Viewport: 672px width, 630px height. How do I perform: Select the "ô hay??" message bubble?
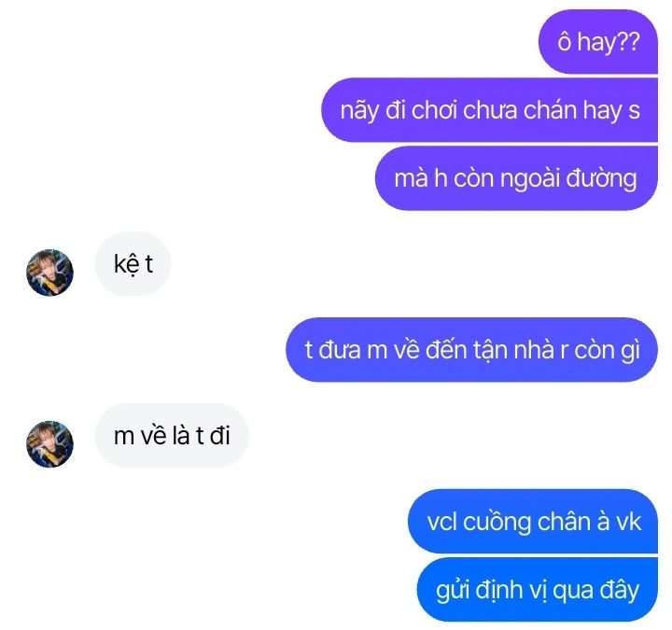pos(598,42)
